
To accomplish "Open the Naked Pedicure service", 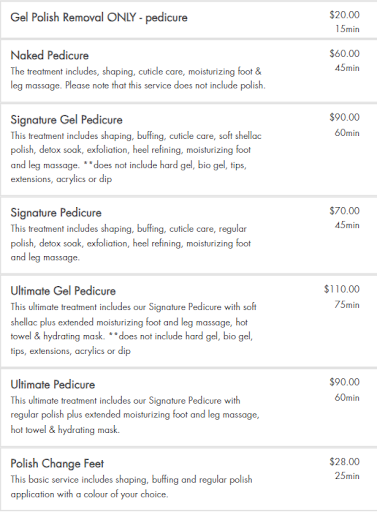I will [50, 55].
